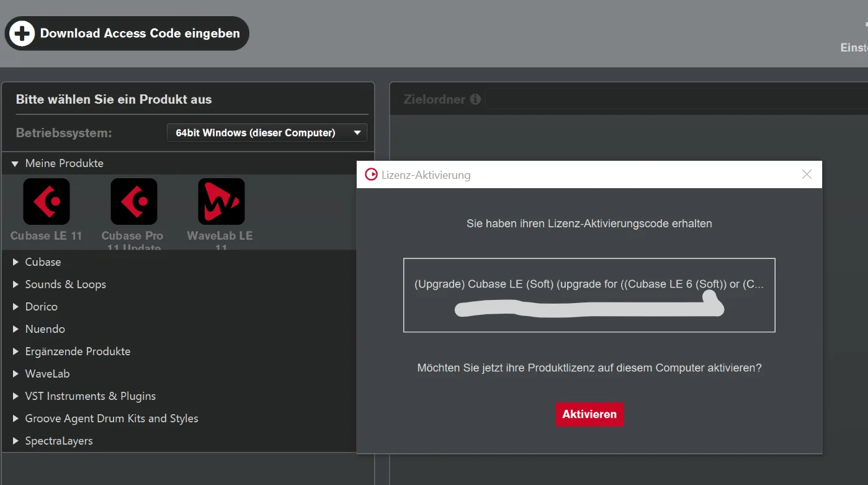Click the 'Bitte wählen Sie ein Produkt aus' heading
Screen dimensions: 868x485
point(114,99)
